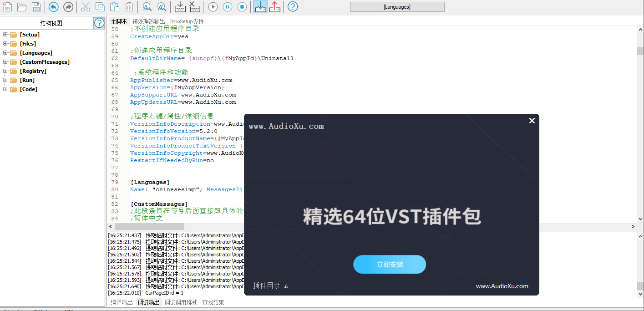
Task: Click the Paste icon
Action: click(114, 6)
